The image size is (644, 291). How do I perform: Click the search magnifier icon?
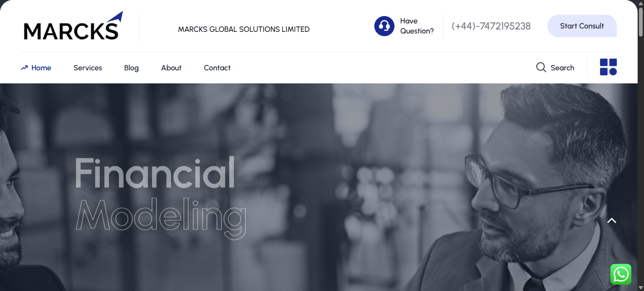(541, 67)
